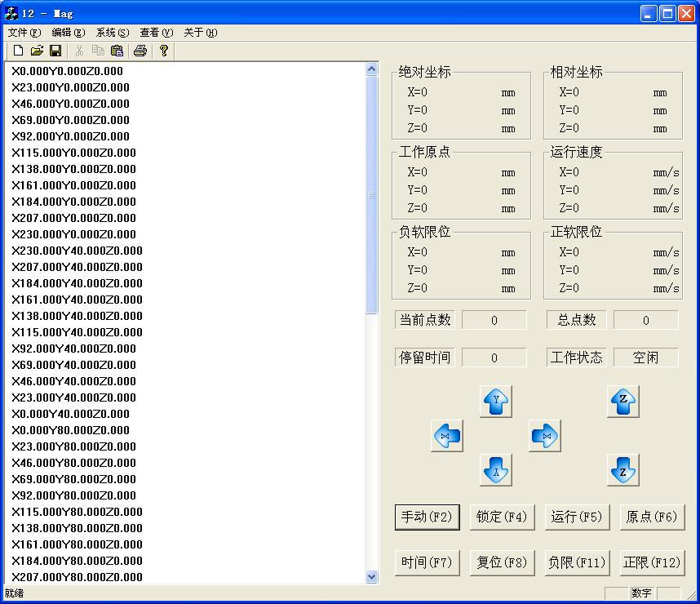Click the Help question mark icon

(x=164, y=51)
